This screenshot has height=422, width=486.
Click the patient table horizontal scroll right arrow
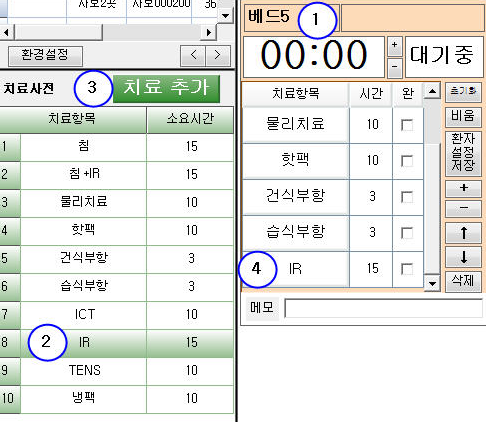209,33
